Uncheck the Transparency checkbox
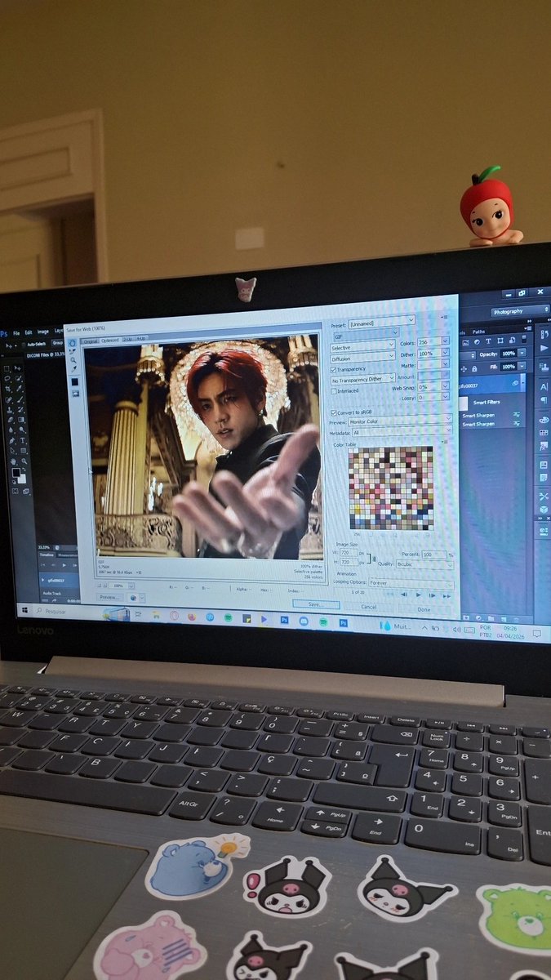551x980 pixels. pyautogui.click(x=334, y=368)
